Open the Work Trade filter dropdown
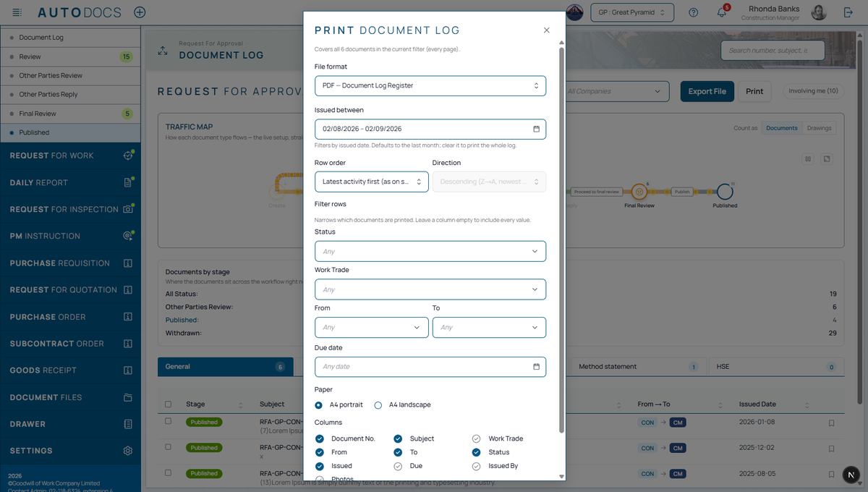This screenshot has height=492, width=868. tap(430, 289)
